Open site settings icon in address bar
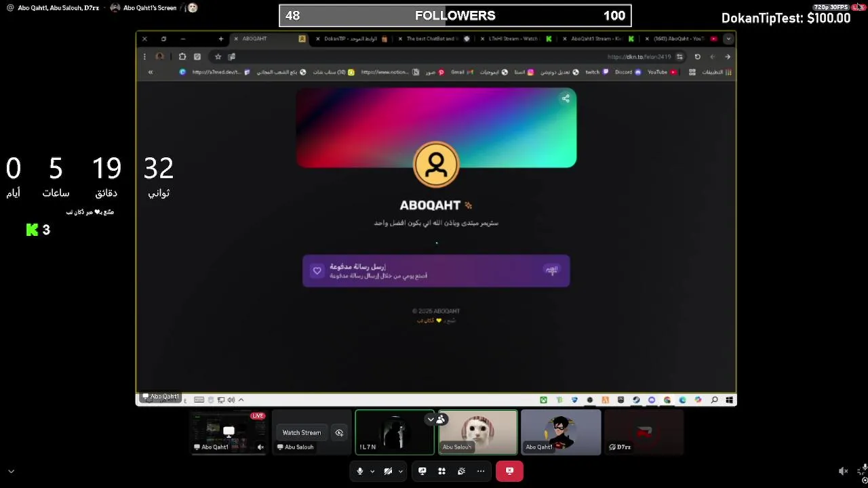This screenshot has width=868, height=488. pyautogui.click(x=679, y=57)
